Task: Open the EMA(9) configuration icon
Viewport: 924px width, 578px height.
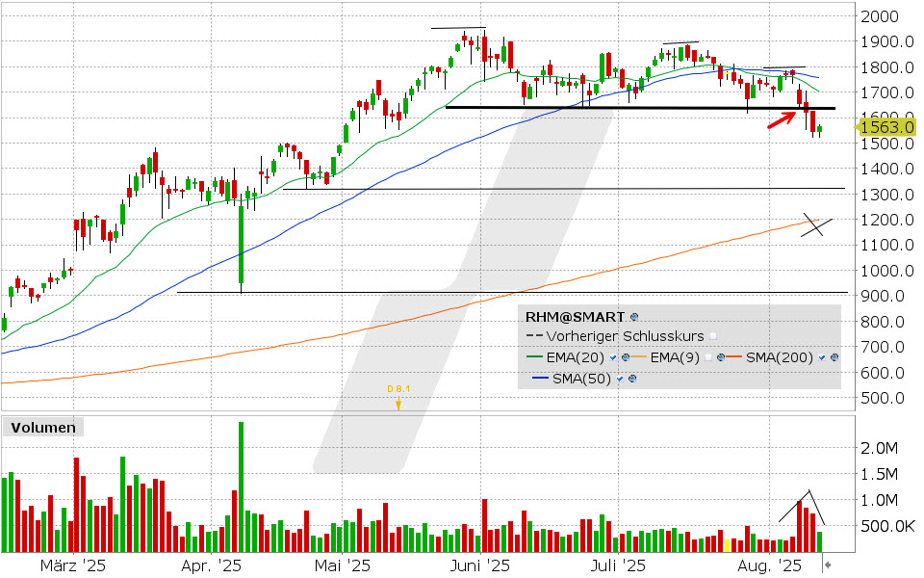Action: click(721, 357)
